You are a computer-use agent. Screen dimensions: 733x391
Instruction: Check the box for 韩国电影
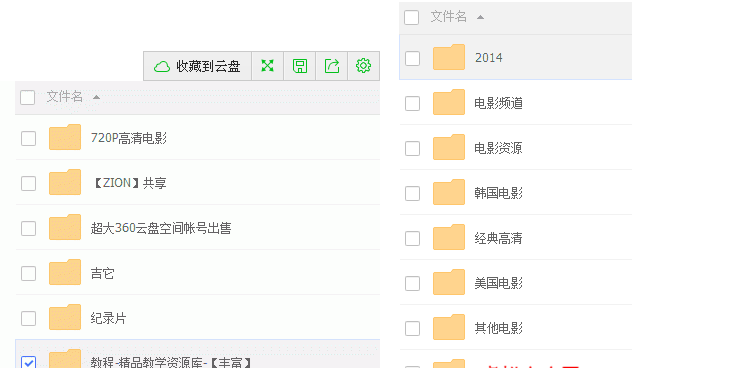(412, 193)
